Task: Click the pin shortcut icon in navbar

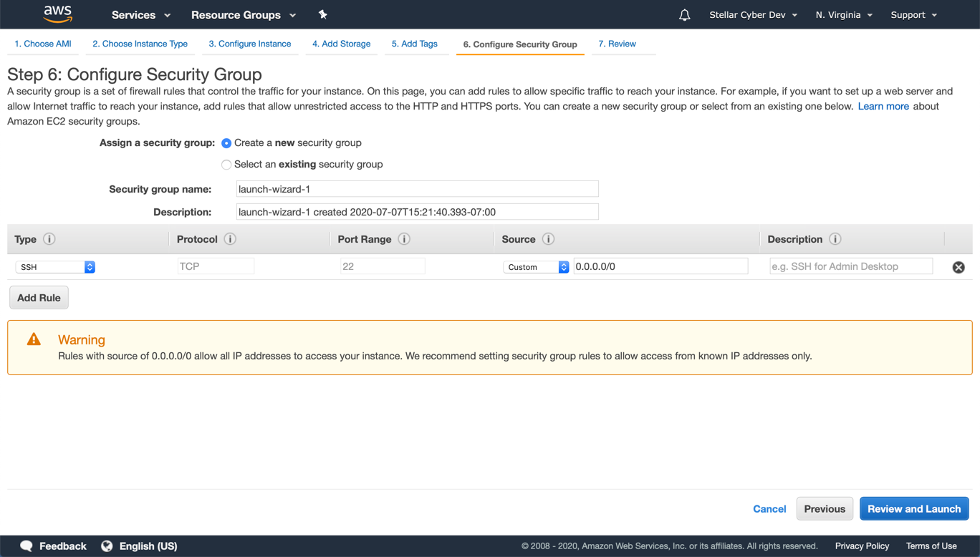Action: pos(322,14)
